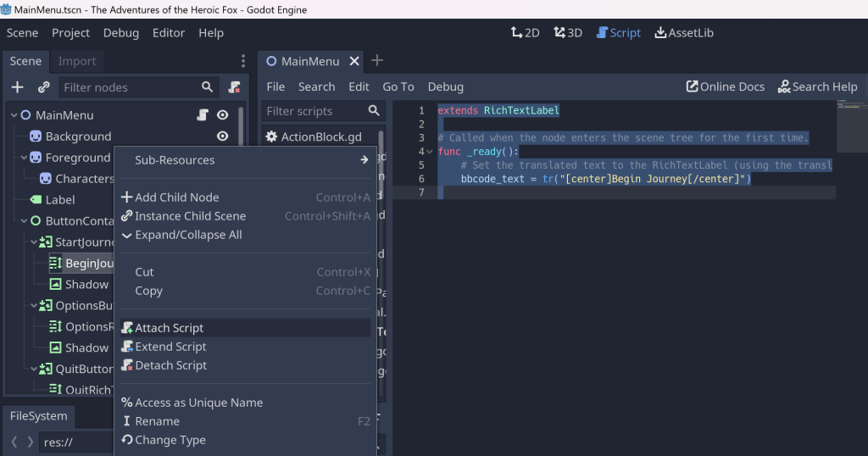Switch to the 2D workspace
The width and height of the screenshot is (868, 456).
525,33
